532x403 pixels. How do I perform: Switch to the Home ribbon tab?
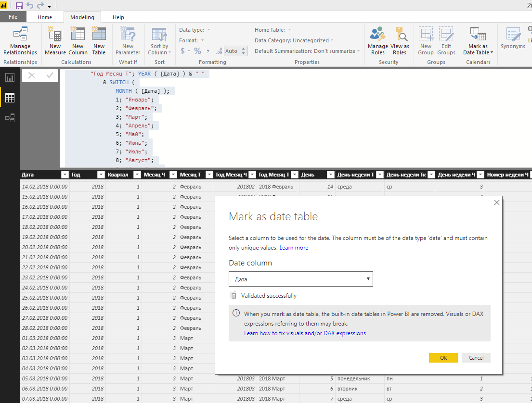(45, 17)
